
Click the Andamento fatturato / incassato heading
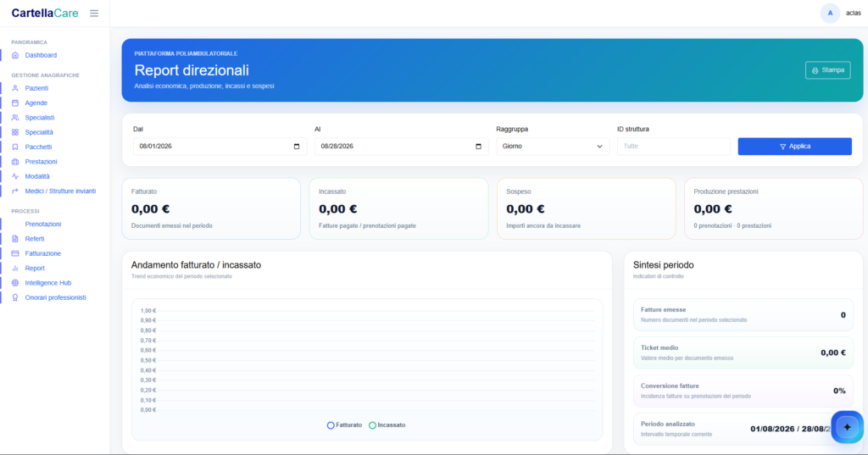196,265
